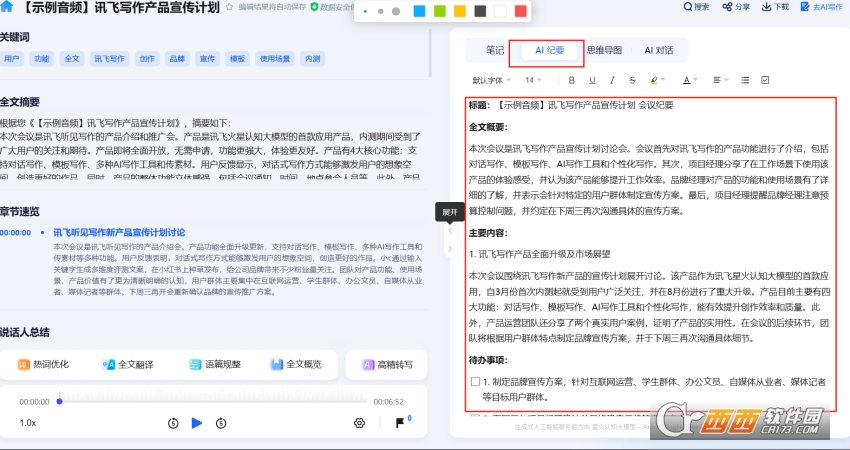Change the 1.0x playback speed

(28, 423)
